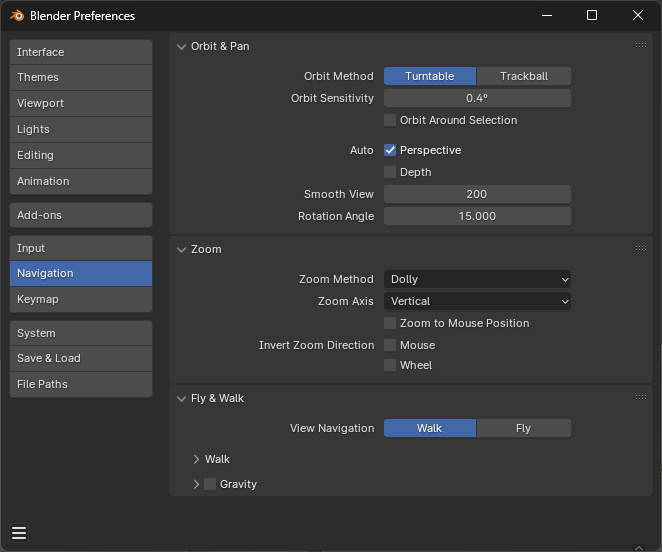This screenshot has height=552, width=662.
Task: Click the Smooth View value field
Action: tap(477, 194)
